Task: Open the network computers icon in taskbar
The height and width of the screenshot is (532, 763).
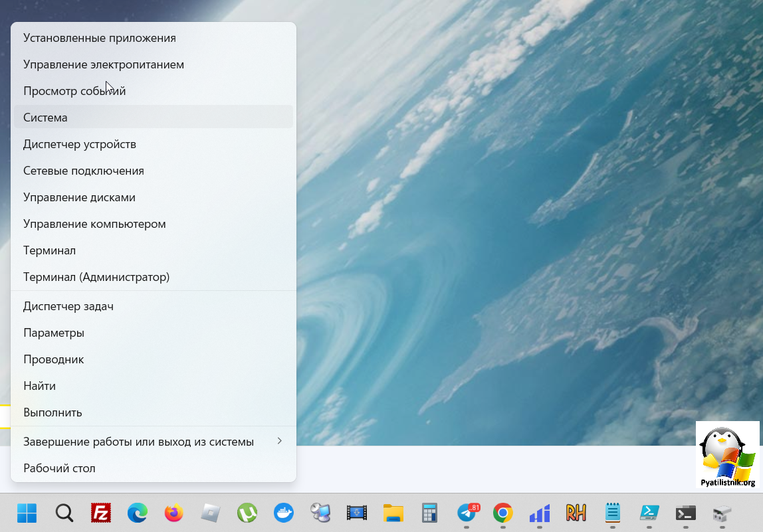Action: (x=320, y=513)
